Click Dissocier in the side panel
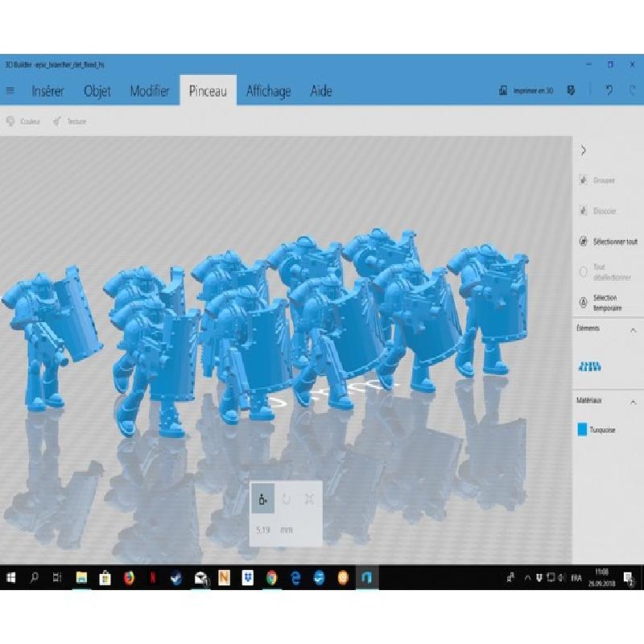 pos(597,211)
